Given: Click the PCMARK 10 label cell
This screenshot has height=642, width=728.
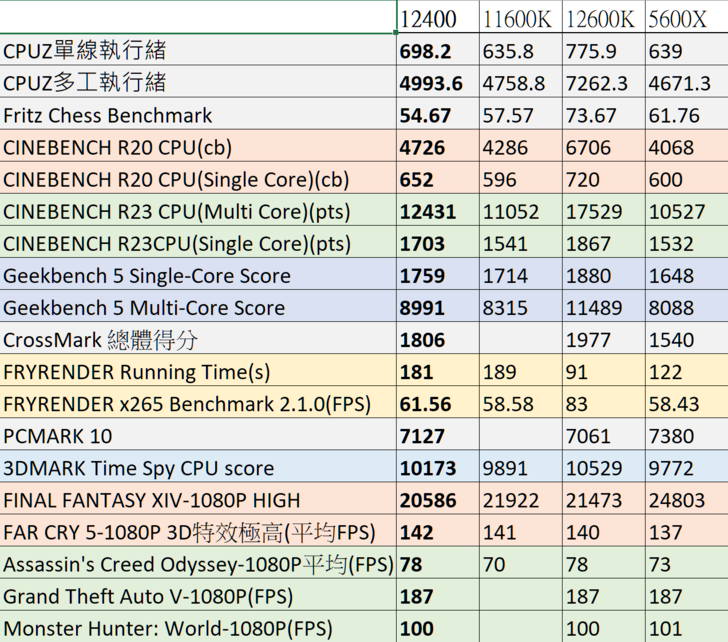Looking at the screenshot, I should tap(198, 434).
